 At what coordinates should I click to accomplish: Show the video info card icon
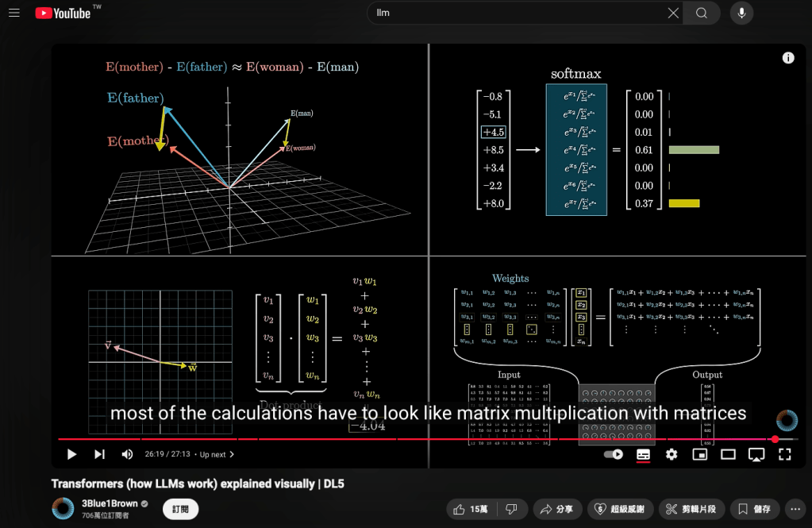[788, 58]
